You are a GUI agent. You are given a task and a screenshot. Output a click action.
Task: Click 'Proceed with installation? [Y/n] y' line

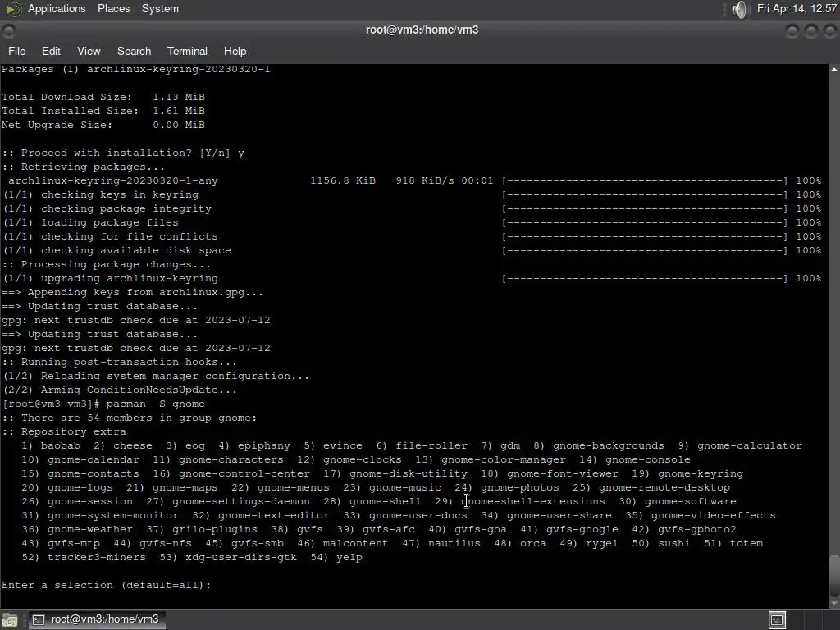[x=123, y=153]
